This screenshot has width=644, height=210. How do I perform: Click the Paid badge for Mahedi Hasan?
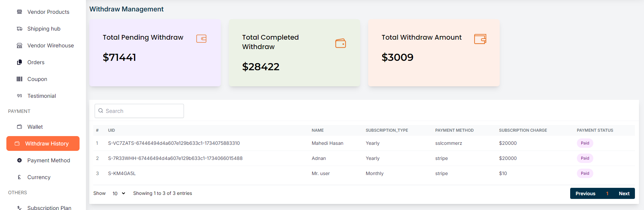click(585, 143)
